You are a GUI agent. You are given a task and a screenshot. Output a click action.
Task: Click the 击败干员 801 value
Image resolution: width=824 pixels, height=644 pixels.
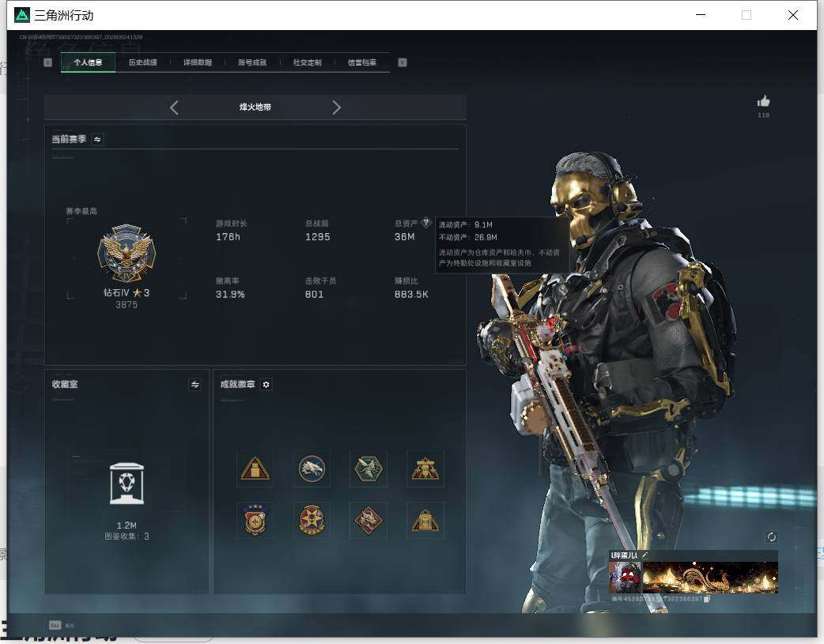[314, 294]
